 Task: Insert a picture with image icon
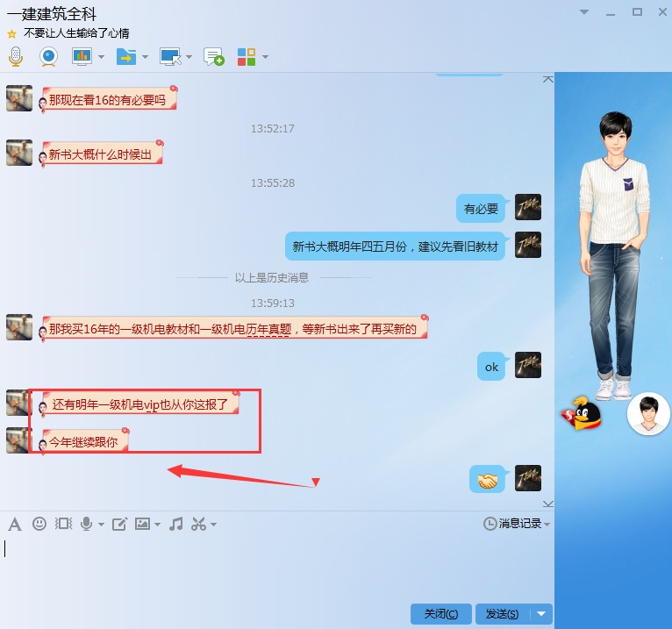pos(142,524)
